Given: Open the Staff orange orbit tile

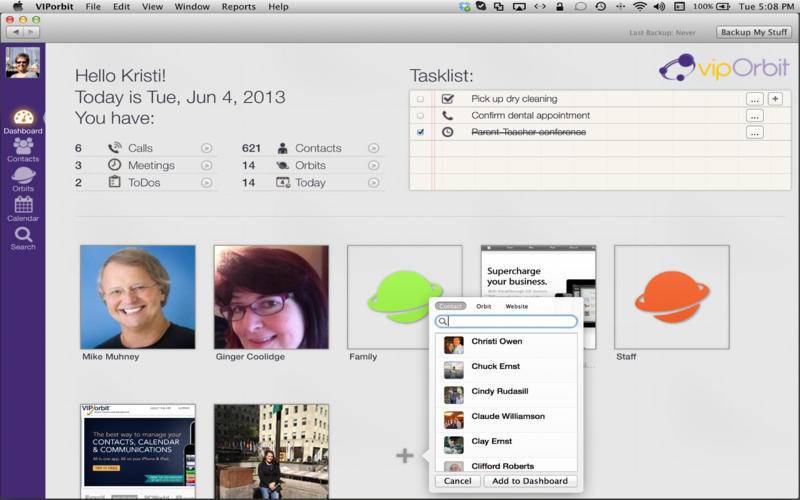Looking at the screenshot, I should [672, 297].
